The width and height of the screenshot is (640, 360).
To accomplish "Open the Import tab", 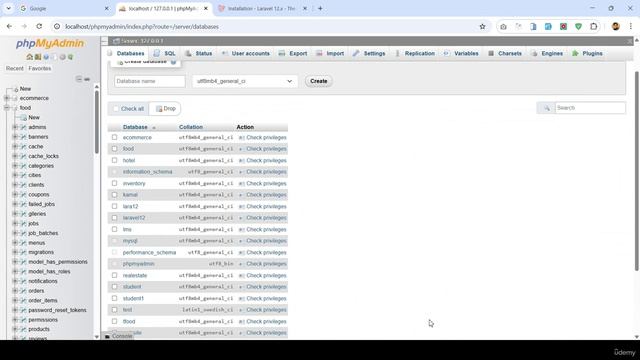I will [x=330, y=53].
